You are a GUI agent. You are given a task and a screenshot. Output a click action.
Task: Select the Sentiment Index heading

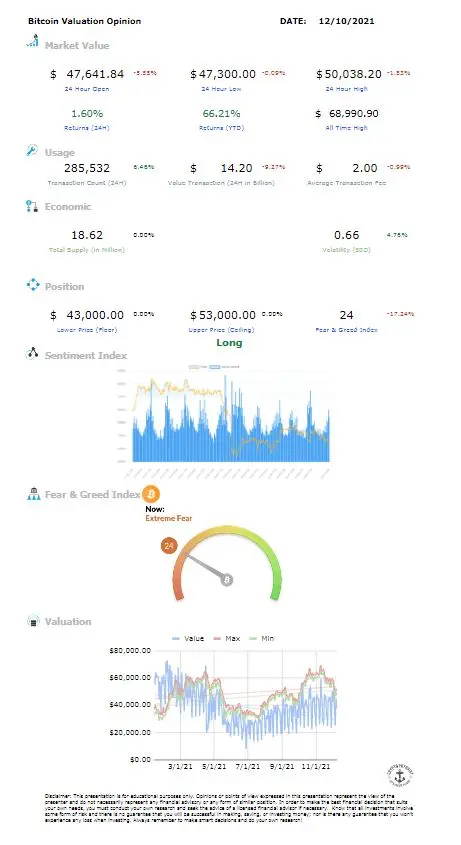tap(86, 355)
